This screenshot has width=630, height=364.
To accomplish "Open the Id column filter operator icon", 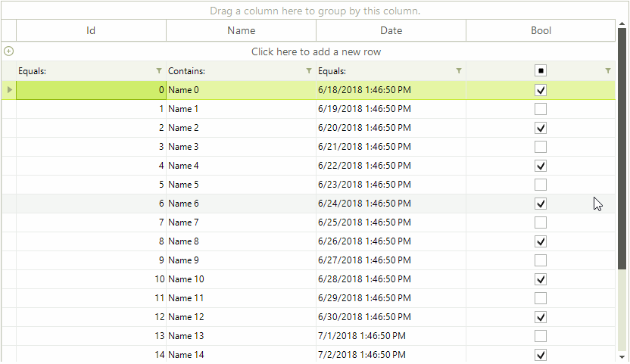I will click(159, 70).
